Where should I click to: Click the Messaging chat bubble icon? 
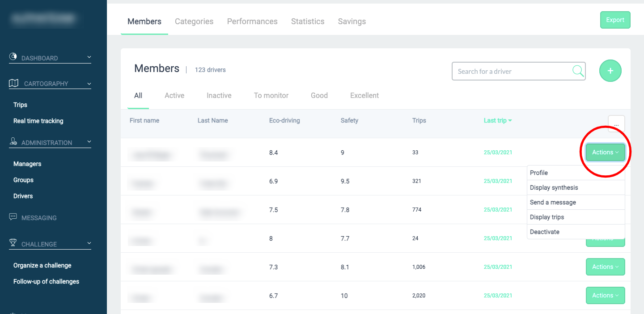13,217
